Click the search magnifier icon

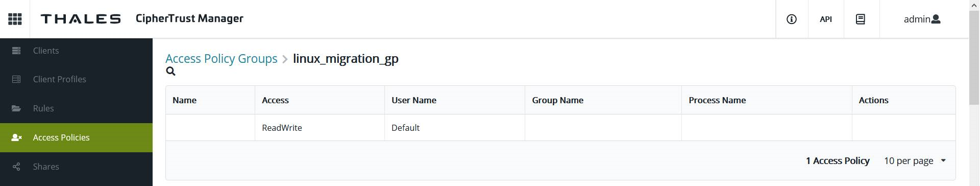[171, 72]
